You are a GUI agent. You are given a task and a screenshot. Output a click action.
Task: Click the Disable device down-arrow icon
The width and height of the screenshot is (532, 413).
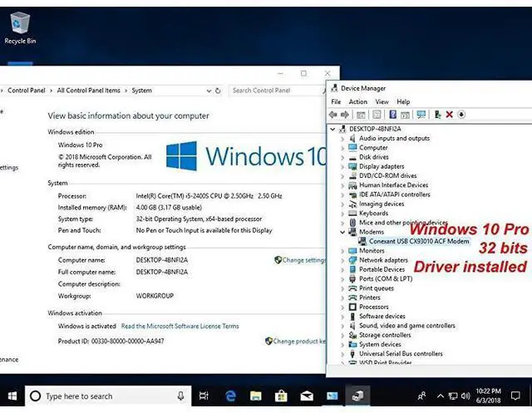[461, 115]
